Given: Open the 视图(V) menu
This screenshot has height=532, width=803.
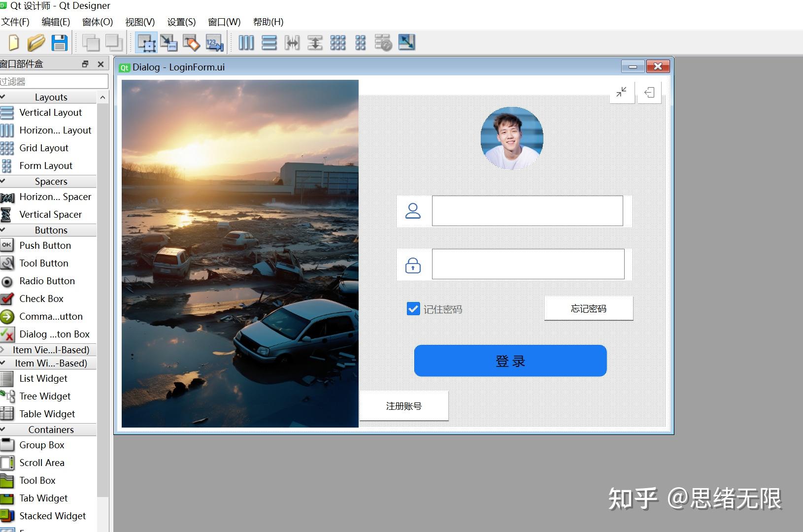Looking at the screenshot, I should click(x=140, y=22).
